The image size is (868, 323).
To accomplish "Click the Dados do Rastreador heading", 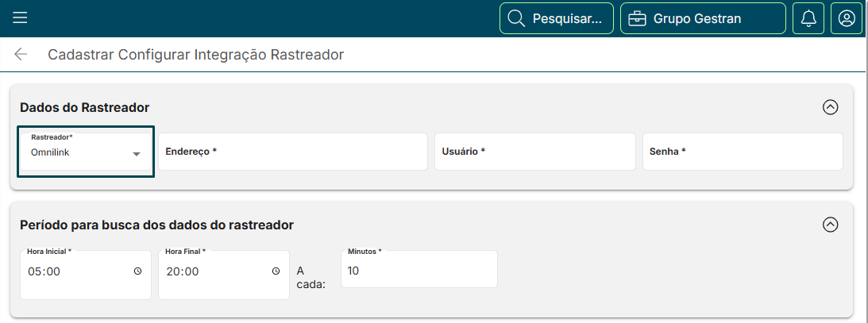I will [x=85, y=107].
